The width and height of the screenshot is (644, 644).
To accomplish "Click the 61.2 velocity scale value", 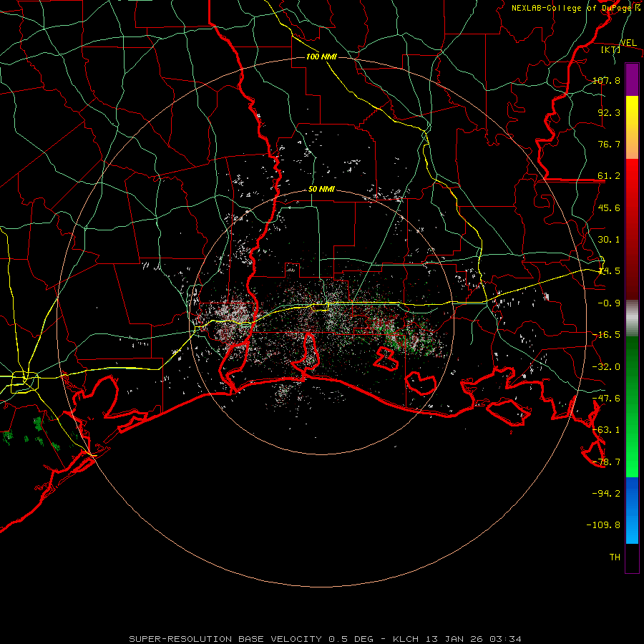I will tap(609, 176).
